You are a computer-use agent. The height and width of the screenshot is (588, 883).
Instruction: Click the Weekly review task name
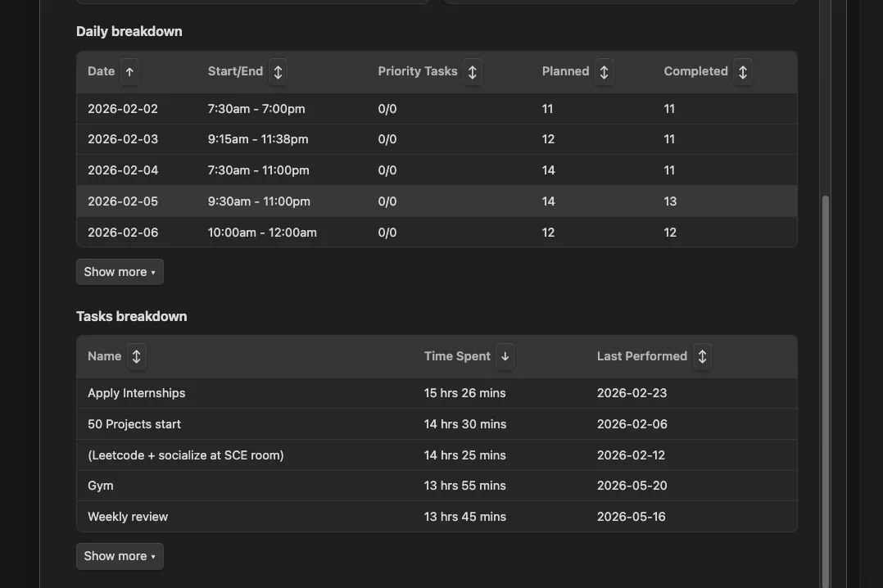point(128,517)
